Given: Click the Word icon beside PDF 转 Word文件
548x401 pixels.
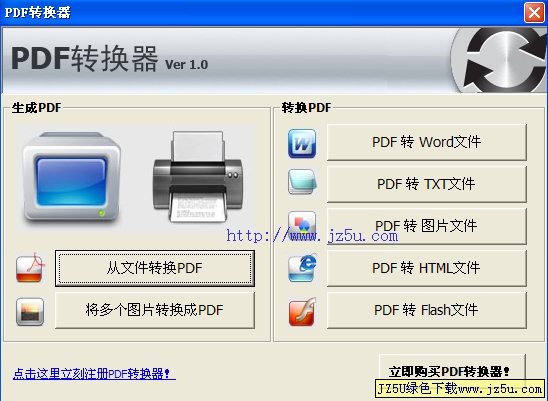Looking at the screenshot, I should [302, 143].
